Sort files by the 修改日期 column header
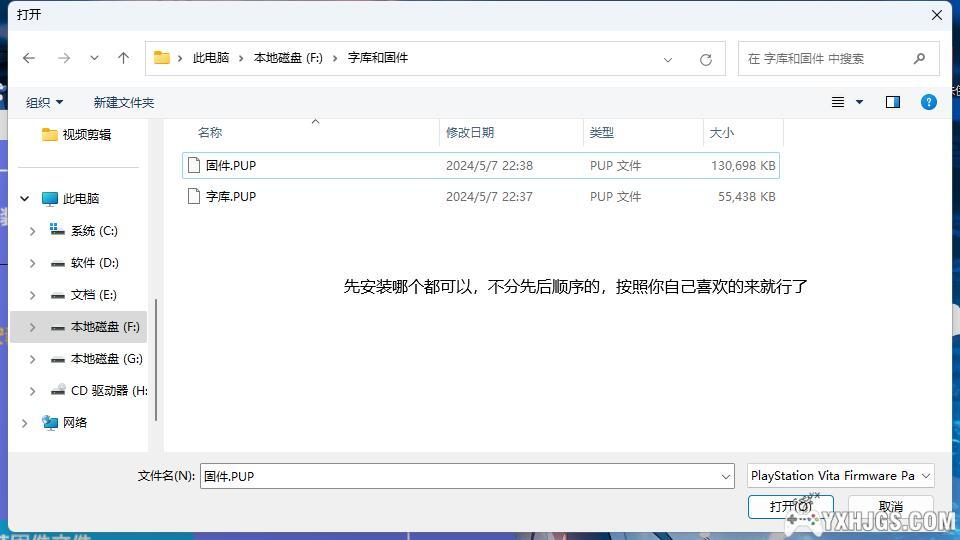Screen dimensions: 960x540 pos(470,132)
